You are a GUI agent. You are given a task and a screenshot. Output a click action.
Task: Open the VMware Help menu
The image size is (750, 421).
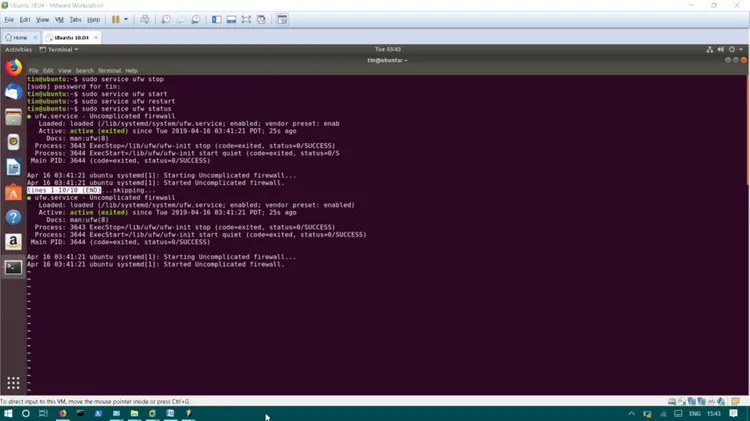click(x=93, y=20)
